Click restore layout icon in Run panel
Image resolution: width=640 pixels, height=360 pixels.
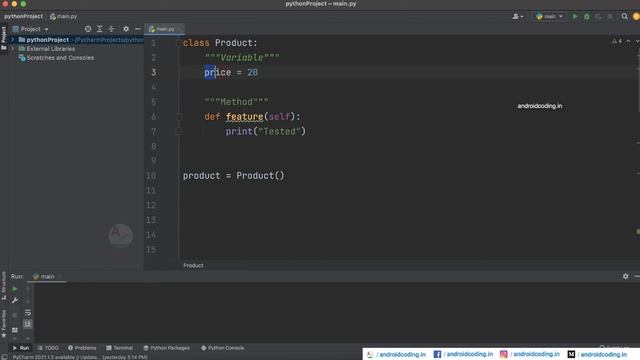point(15,330)
